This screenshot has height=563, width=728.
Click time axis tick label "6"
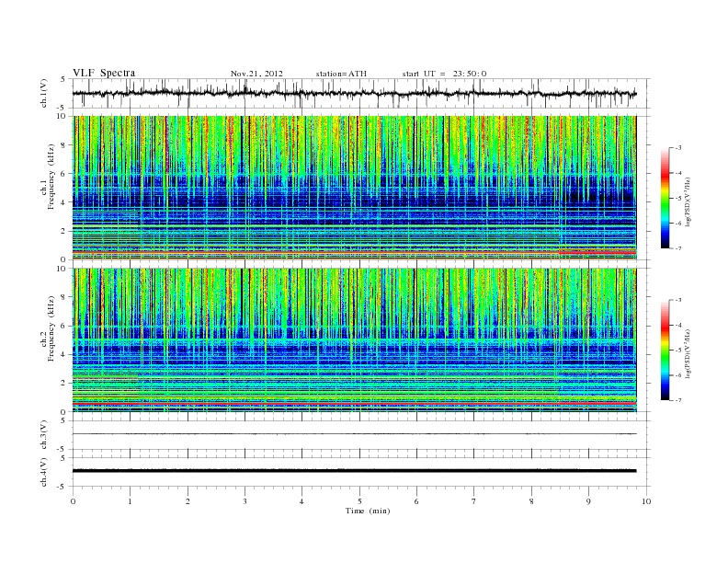pyautogui.click(x=416, y=501)
